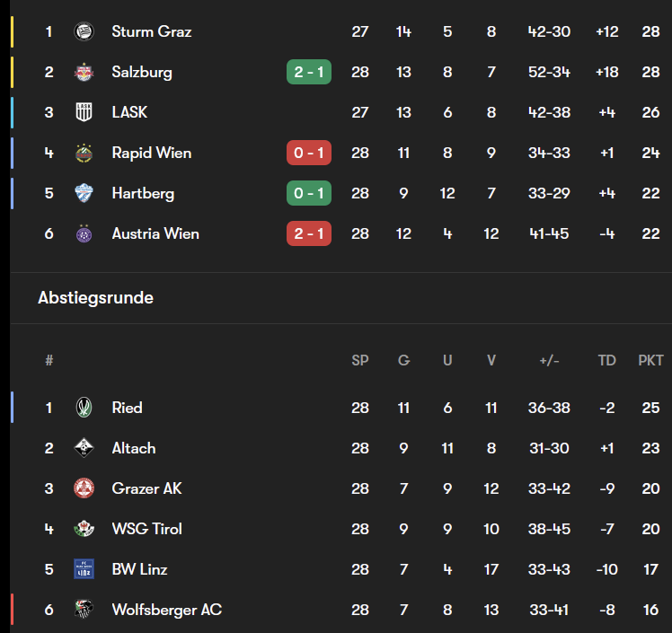Open Salzburg's 2 - 1 match result
Screen dimensions: 672x633
[309, 72]
